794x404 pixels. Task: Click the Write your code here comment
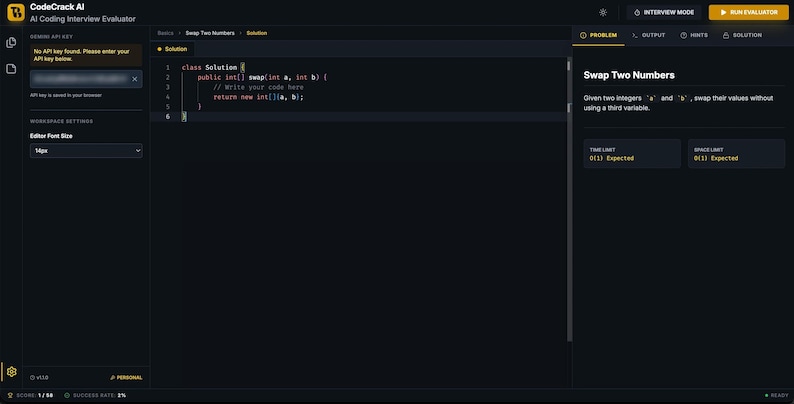click(x=258, y=87)
